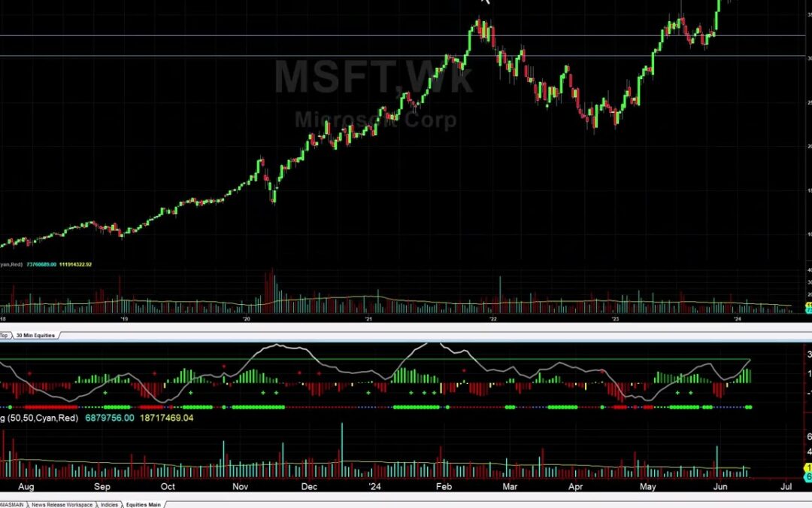
Task: Switch to the News Release Workspace tab
Action: (62, 504)
